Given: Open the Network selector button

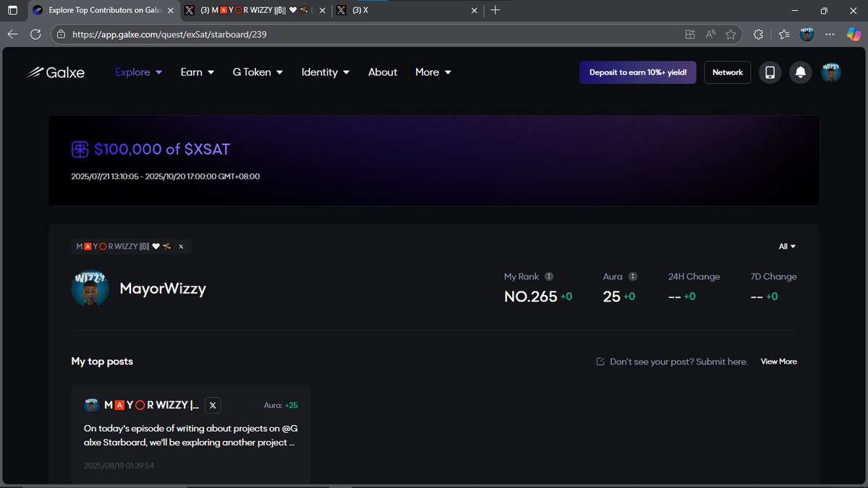Looking at the screenshot, I should point(728,72).
